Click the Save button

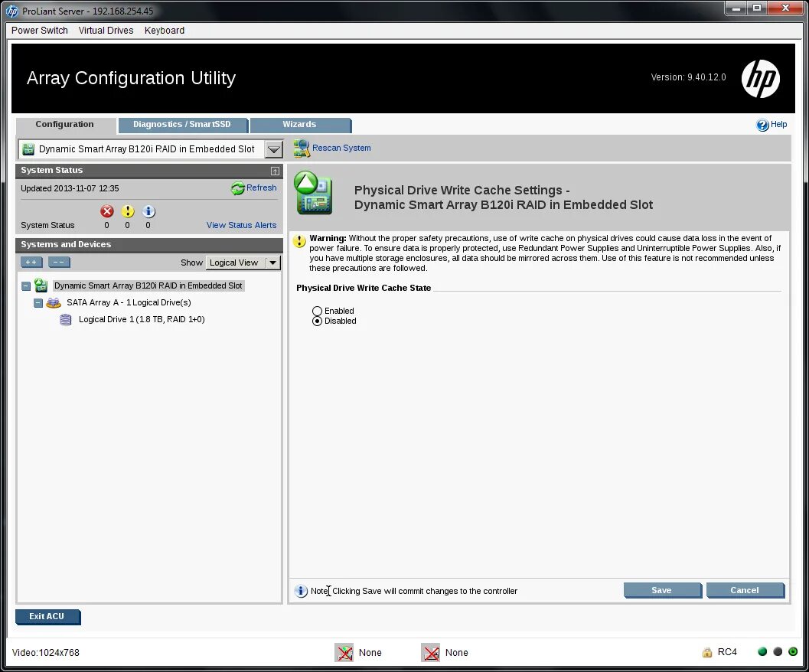[x=662, y=590]
